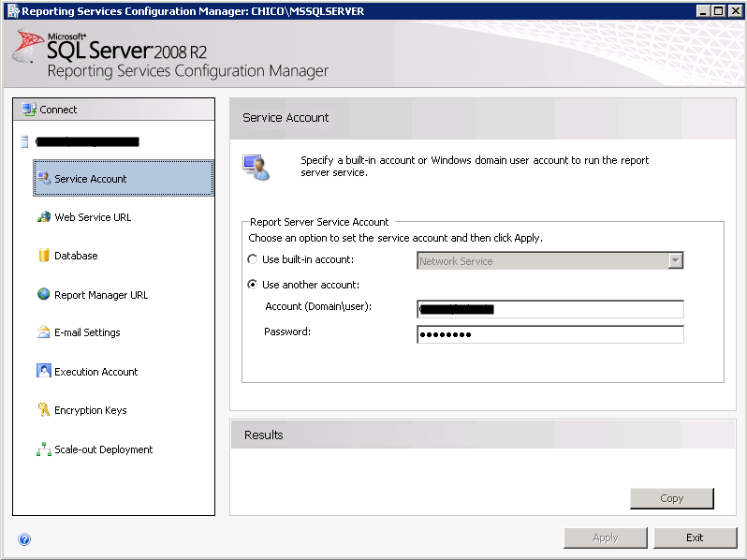Screen dimensions: 747x560
Task: Click the server instance icon beside redacted name
Action: pyautogui.click(x=24, y=141)
